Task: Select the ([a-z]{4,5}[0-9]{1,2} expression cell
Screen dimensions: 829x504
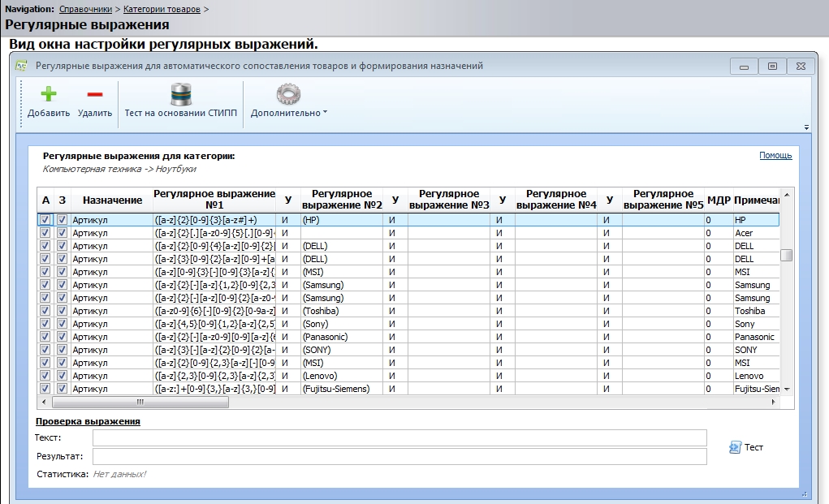Action: tap(214, 323)
